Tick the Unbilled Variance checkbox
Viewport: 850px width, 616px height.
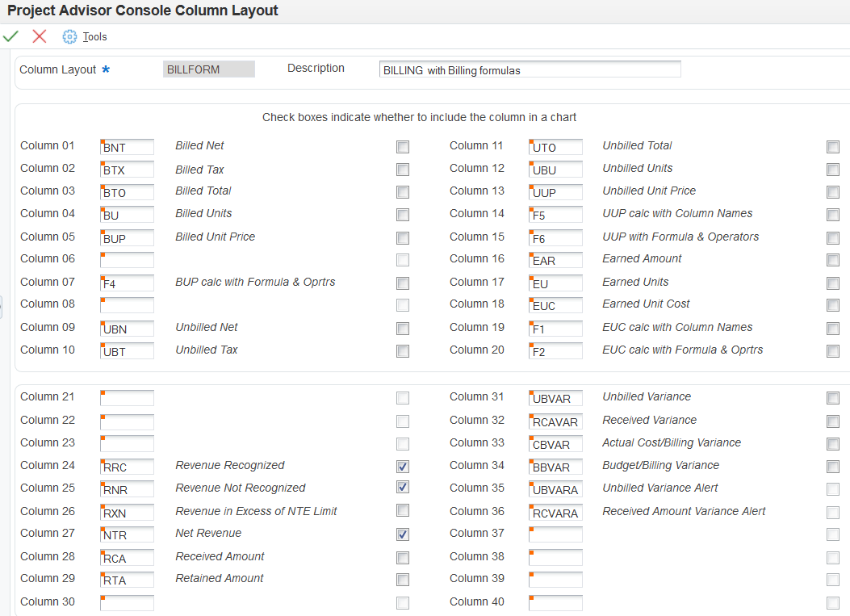point(833,398)
